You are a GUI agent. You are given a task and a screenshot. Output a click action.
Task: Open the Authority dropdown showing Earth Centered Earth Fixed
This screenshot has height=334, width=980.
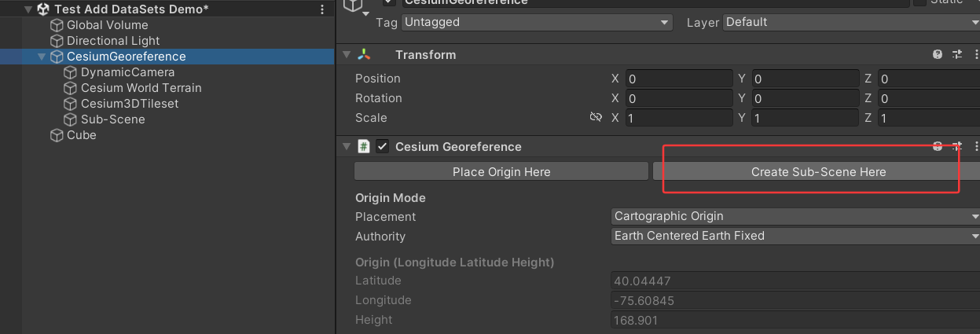795,236
